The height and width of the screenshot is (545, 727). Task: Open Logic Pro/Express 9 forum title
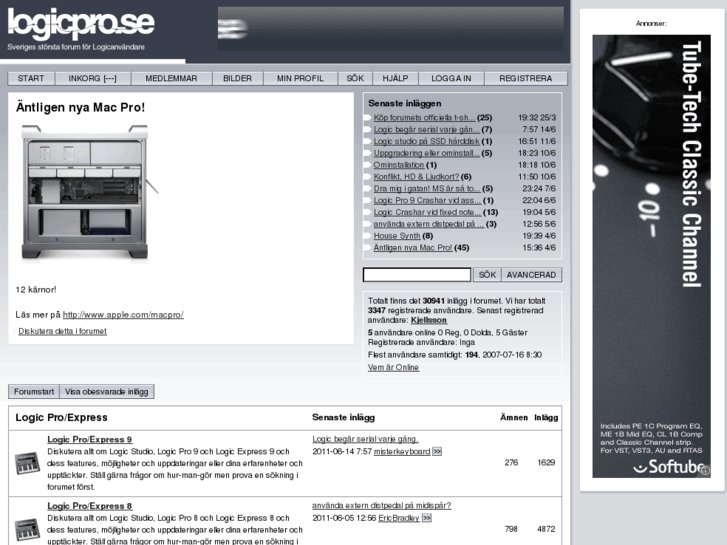tap(89, 439)
